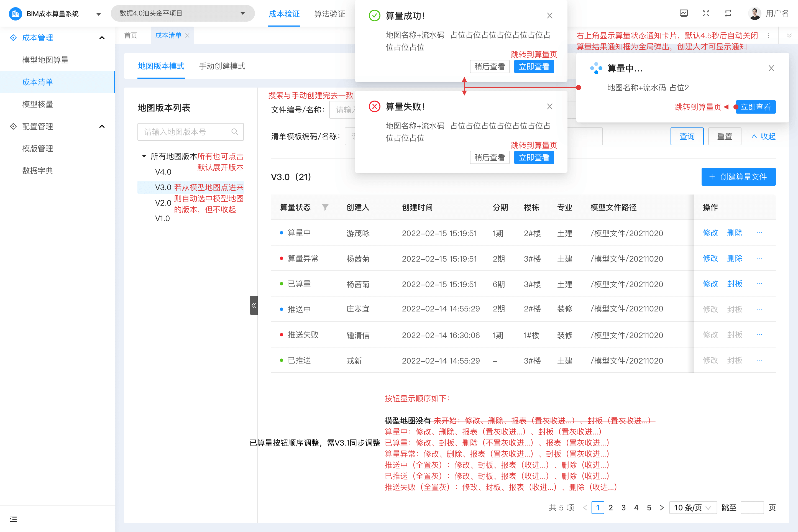This screenshot has width=798, height=532.
Task: Open the 算法验证 top menu
Action: [329, 14]
